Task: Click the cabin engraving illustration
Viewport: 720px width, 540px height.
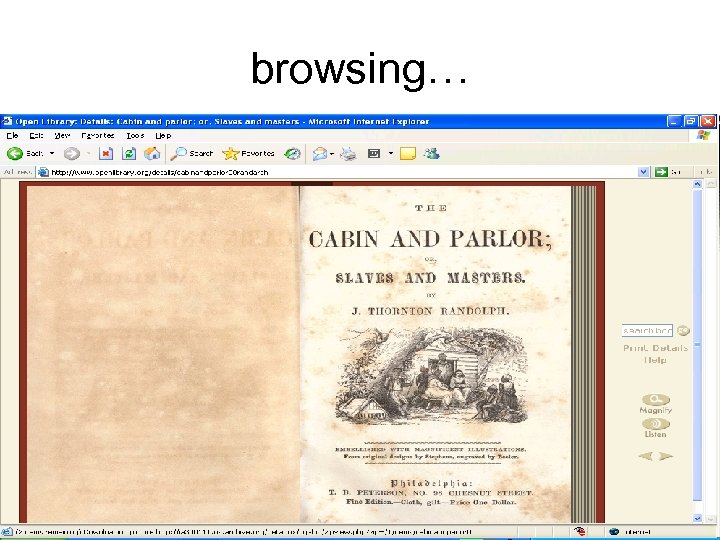Action: pos(432,376)
